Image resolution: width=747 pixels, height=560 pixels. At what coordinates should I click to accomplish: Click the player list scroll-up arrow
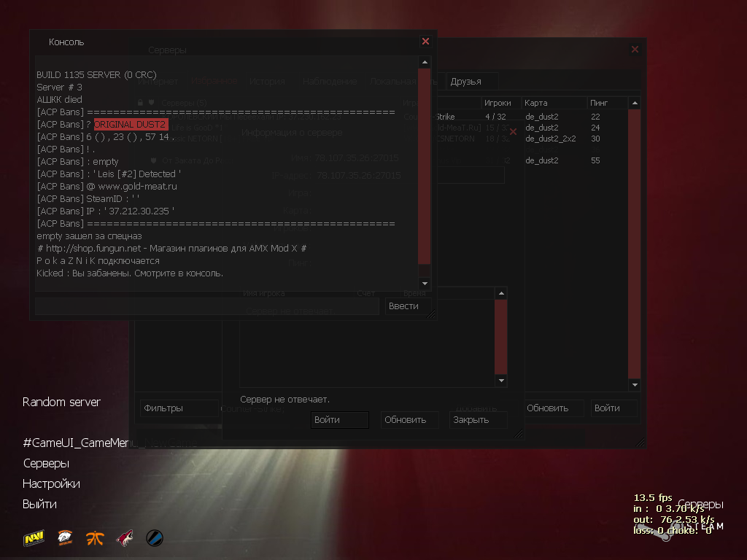tap(501, 293)
